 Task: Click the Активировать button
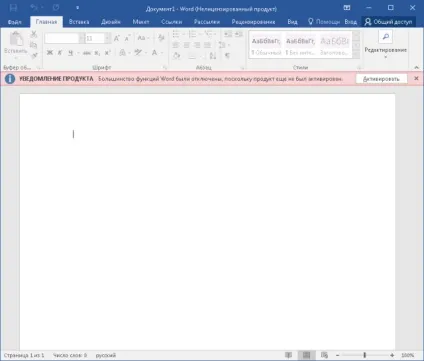pos(381,79)
